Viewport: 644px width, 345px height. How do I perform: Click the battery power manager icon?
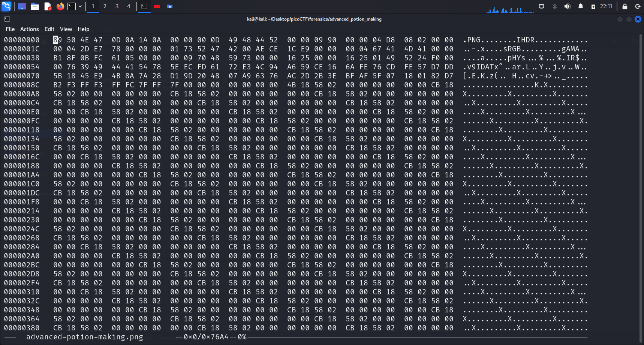pos(593,6)
